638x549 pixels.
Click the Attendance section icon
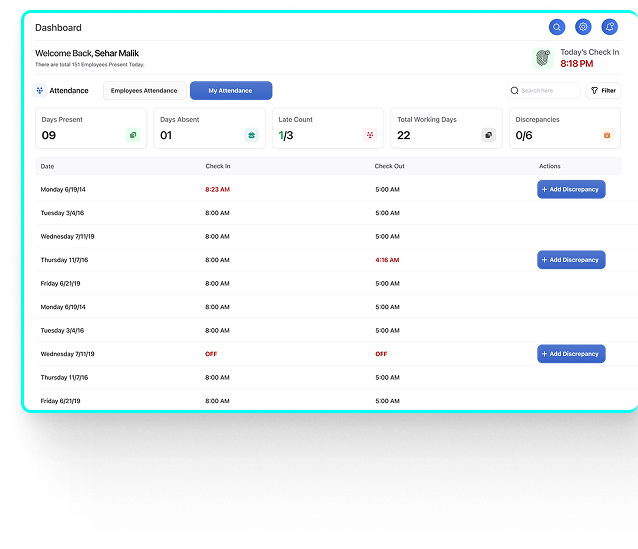coord(40,90)
